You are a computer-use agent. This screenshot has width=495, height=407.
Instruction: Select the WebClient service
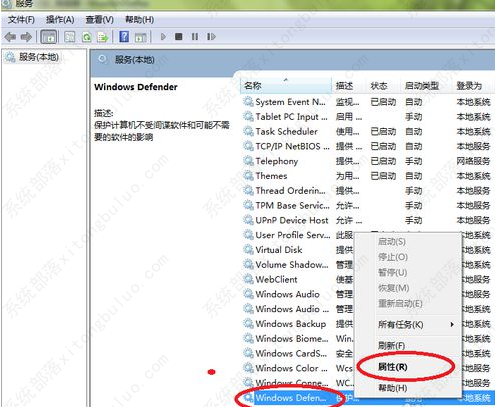coord(276,279)
